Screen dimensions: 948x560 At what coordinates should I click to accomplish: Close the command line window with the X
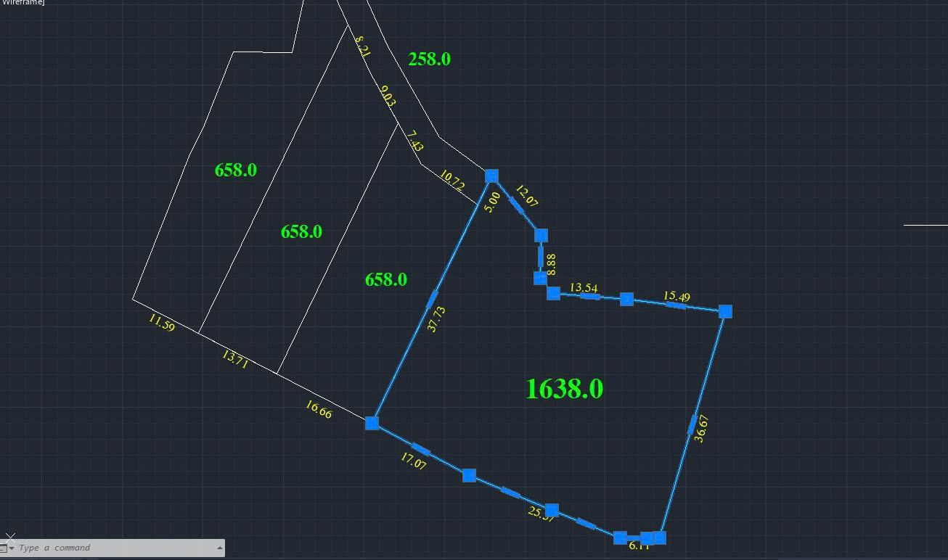click(10, 538)
